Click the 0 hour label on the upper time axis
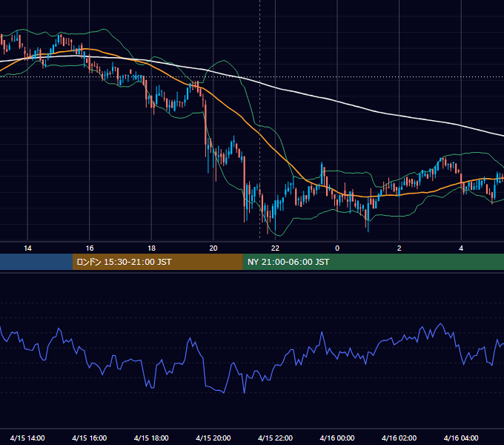The image size is (504, 445). tap(337, 248)
